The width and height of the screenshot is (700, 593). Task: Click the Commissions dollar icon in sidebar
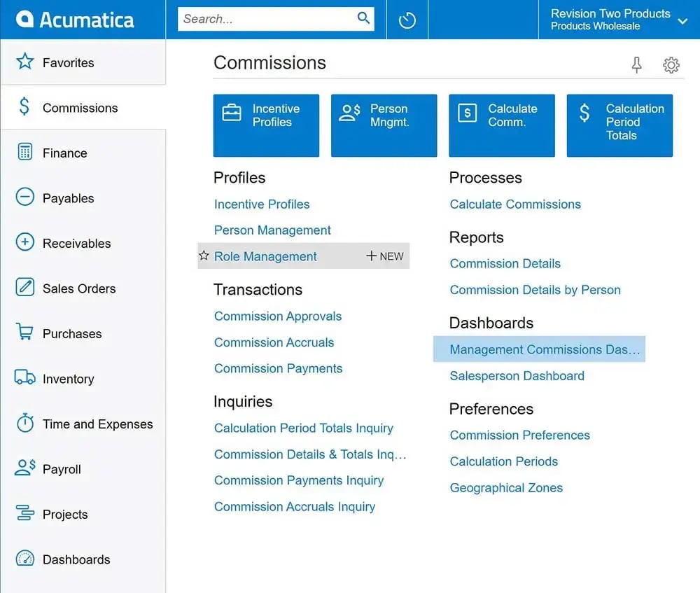click(24, 106)
